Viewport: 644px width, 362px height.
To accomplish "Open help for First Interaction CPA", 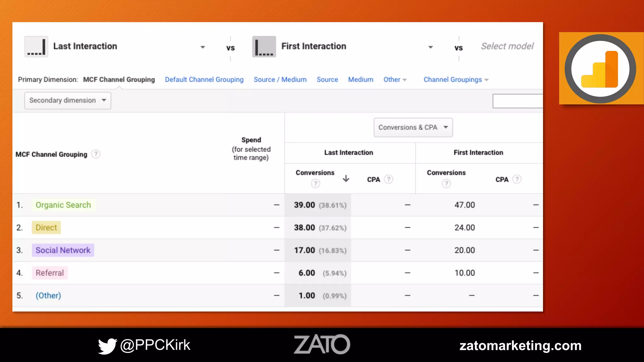I will click(x=517, y=179).
